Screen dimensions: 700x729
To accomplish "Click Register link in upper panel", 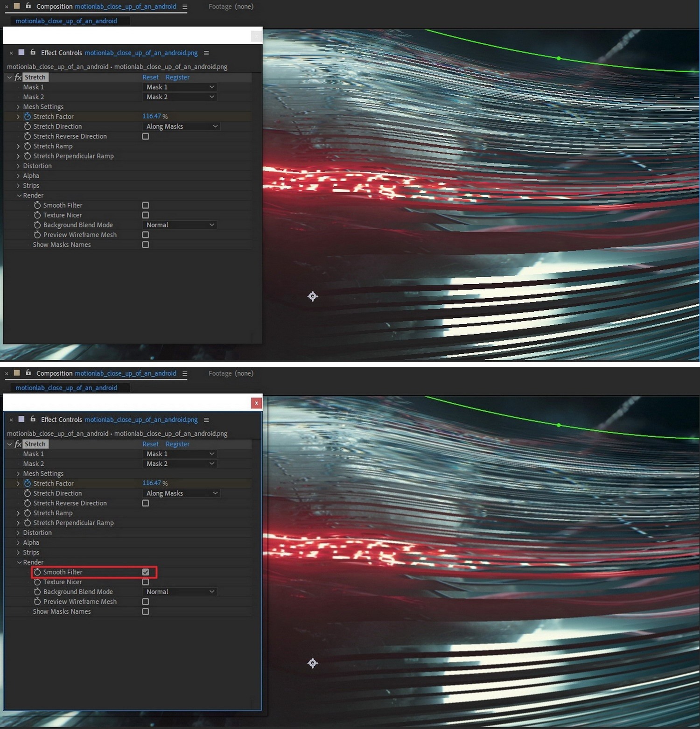I will (x=177, y=77).
